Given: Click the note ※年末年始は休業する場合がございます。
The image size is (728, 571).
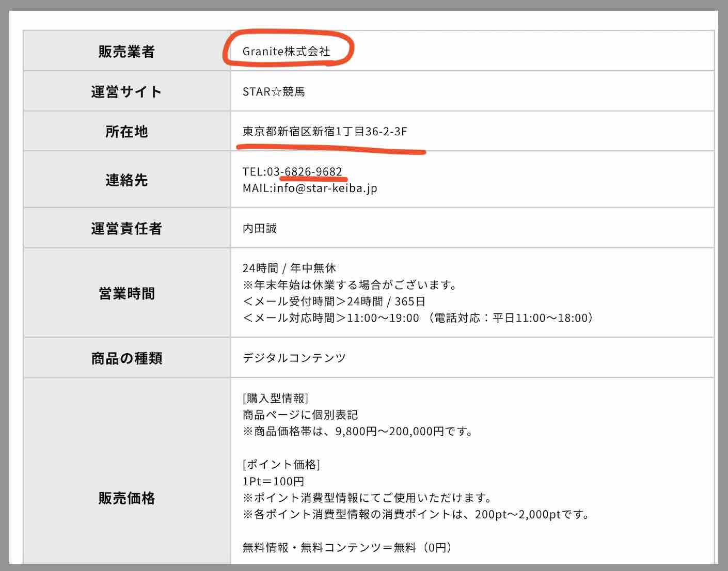Looking at the screenshot, I should click(351, 284).
